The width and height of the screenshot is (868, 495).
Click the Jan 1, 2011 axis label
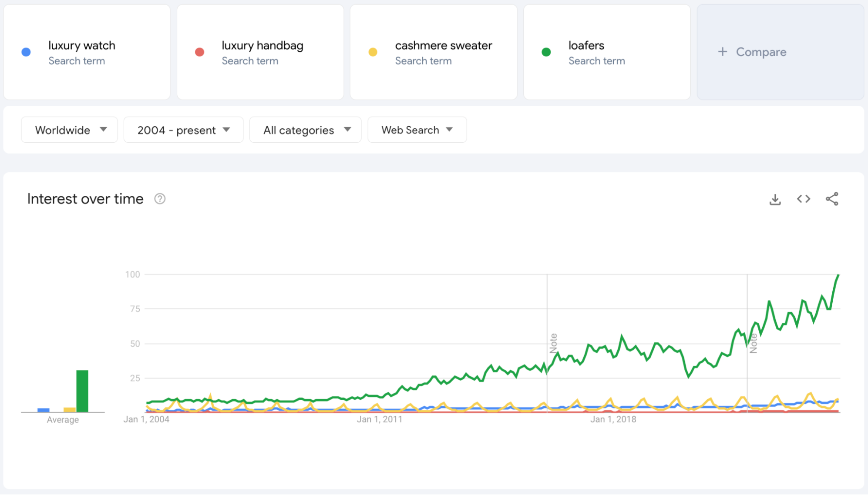(x=380, y=419)
